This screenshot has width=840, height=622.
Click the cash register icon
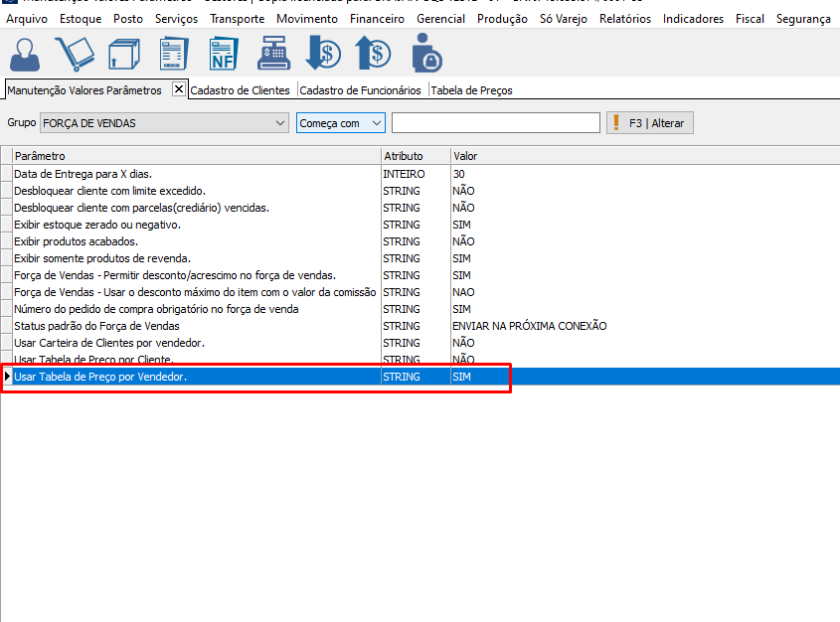274,53
